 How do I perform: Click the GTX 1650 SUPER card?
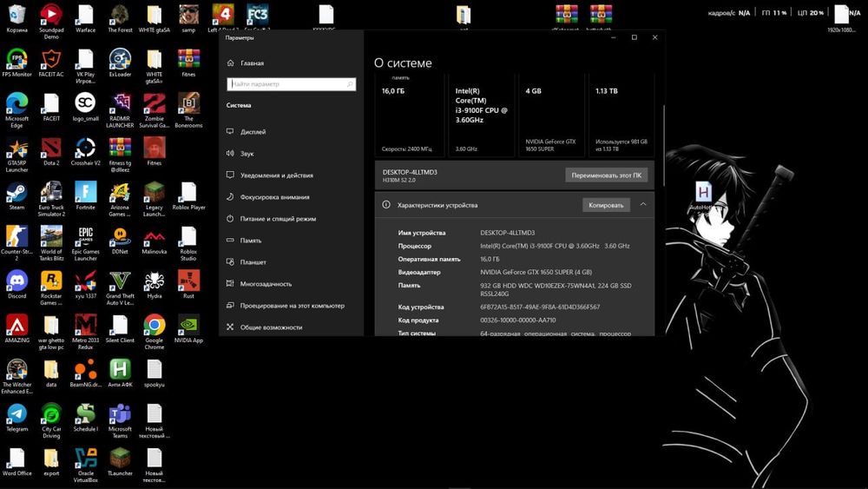coord(551,116)
